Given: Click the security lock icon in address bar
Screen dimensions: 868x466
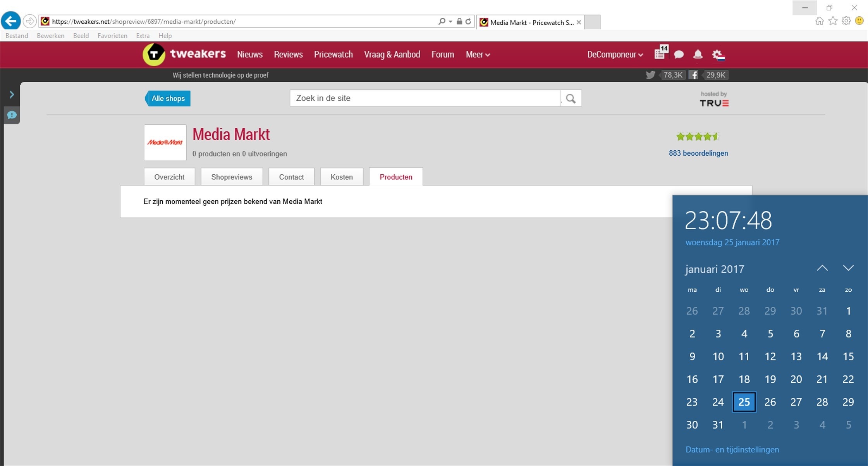Looking at the screenshot, I should (x=459, y=21).
